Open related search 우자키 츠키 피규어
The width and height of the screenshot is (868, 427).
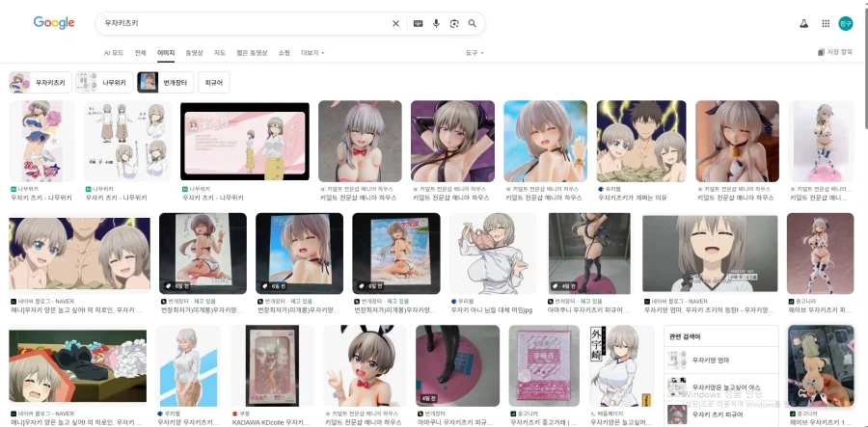coord(720,414)
